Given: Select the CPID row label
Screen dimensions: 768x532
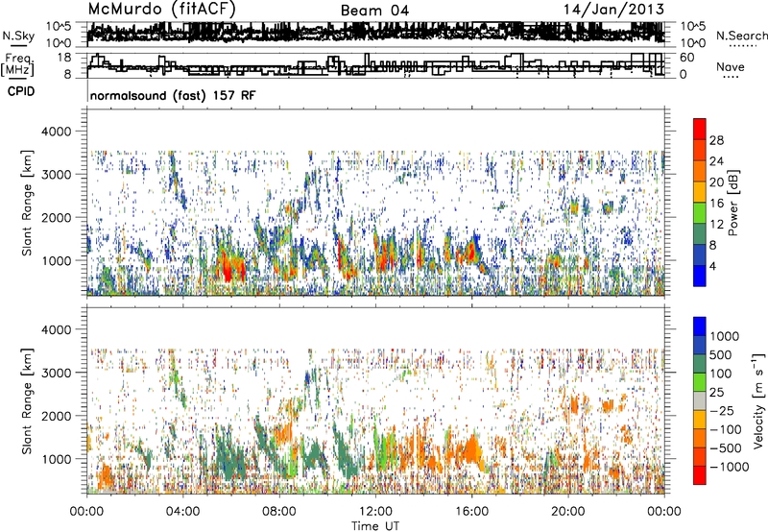Looking at the screenshot, I should [21, 91].
